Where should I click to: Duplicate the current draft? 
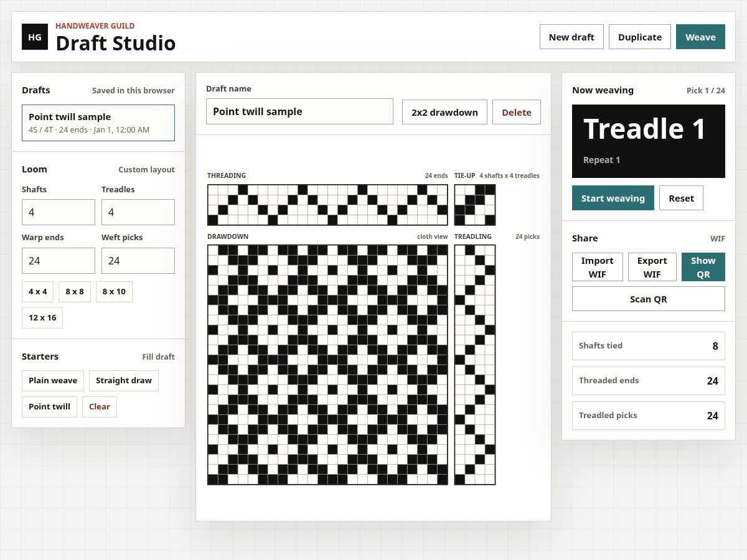(x=640, y=37)
